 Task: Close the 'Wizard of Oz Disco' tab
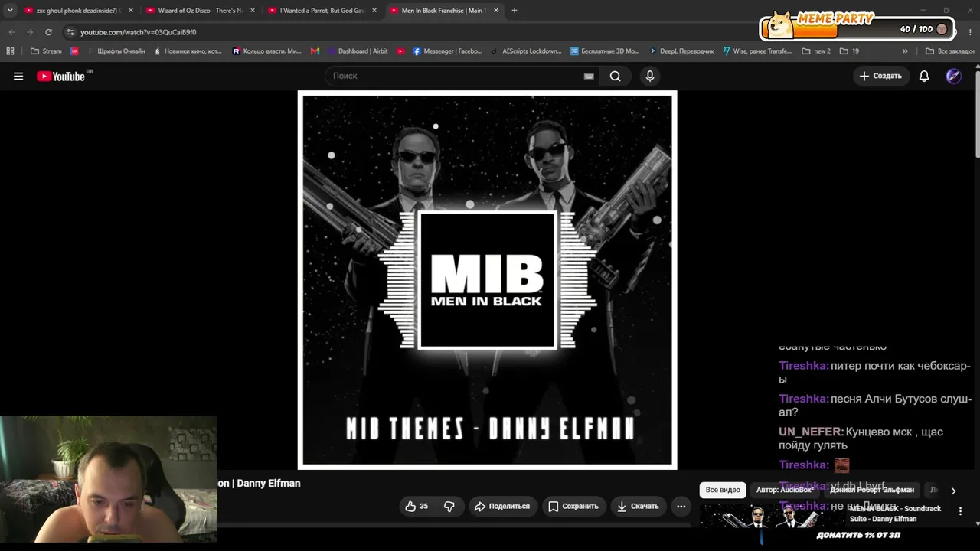point(253,11)
